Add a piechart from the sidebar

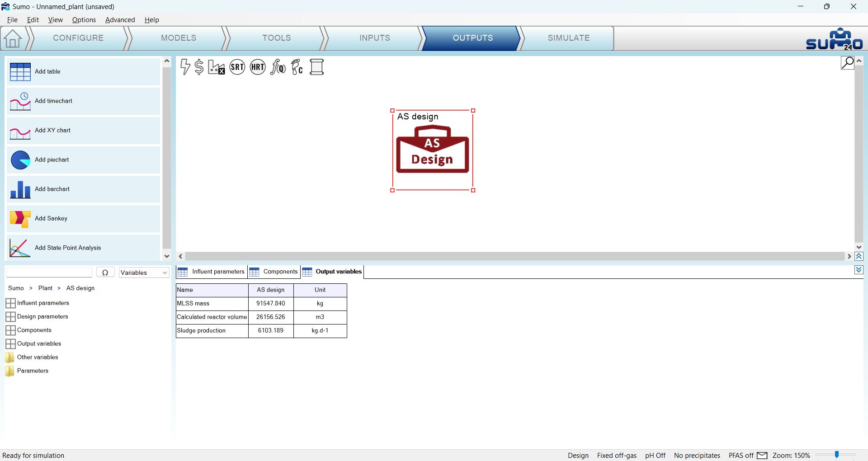coord(84,160)
